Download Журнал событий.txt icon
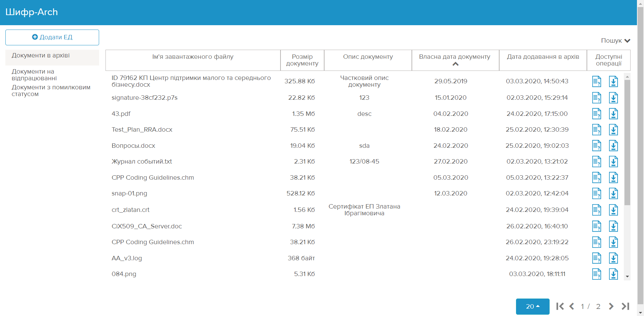This screenshot has height=316, width=644. click(x=613, y=162)
